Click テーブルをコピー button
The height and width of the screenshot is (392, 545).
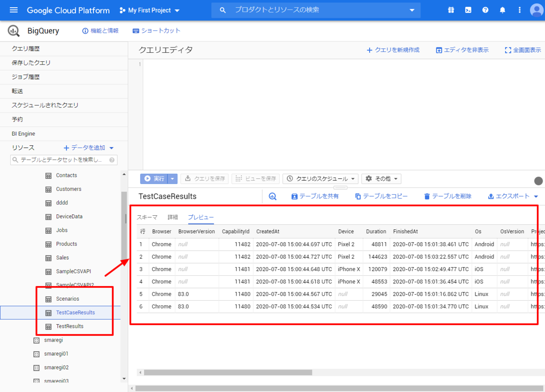click(x=381, y=196)
